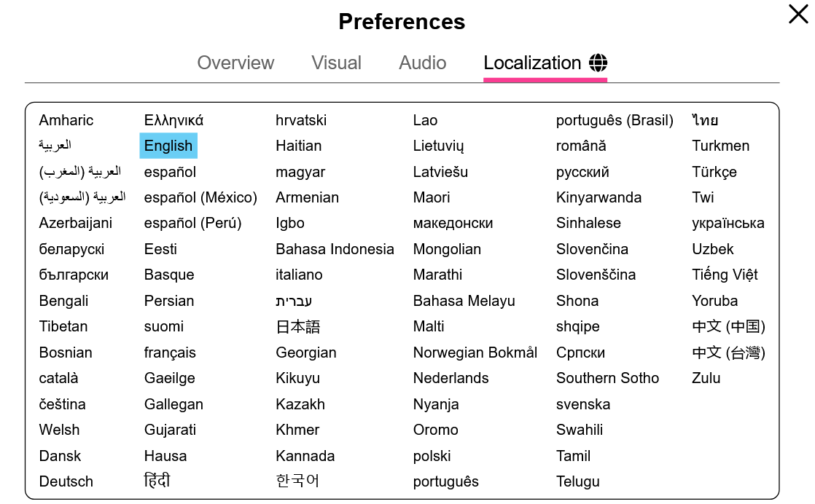Screen dimensions: 815x504
Task: Choose 日本語 language option
Action: coord(298,326)
